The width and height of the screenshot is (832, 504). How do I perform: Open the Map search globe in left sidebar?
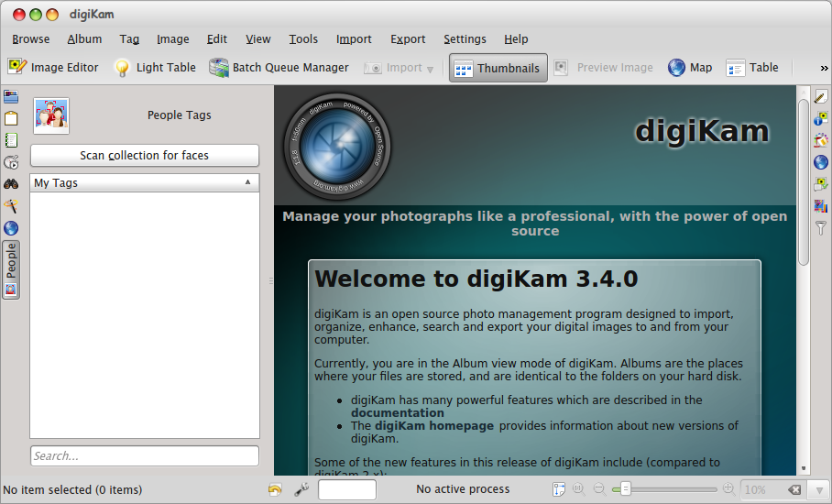click(11, 228)
